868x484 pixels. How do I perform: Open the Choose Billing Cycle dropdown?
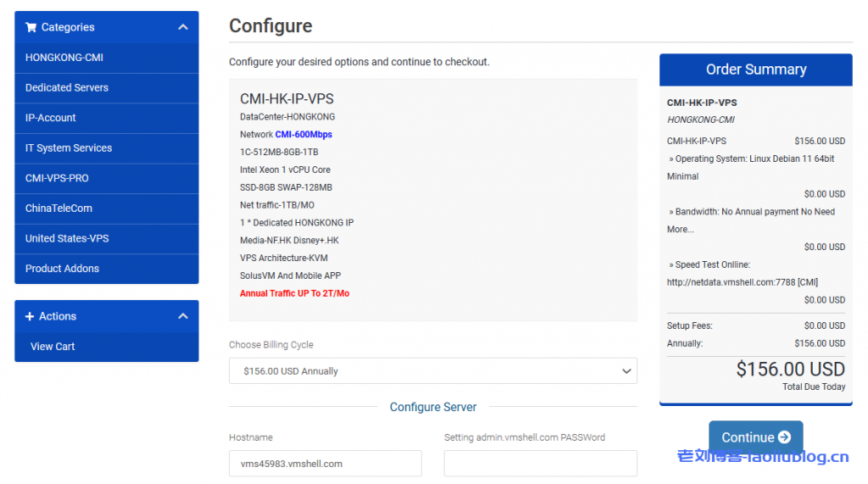coord(432,371)
